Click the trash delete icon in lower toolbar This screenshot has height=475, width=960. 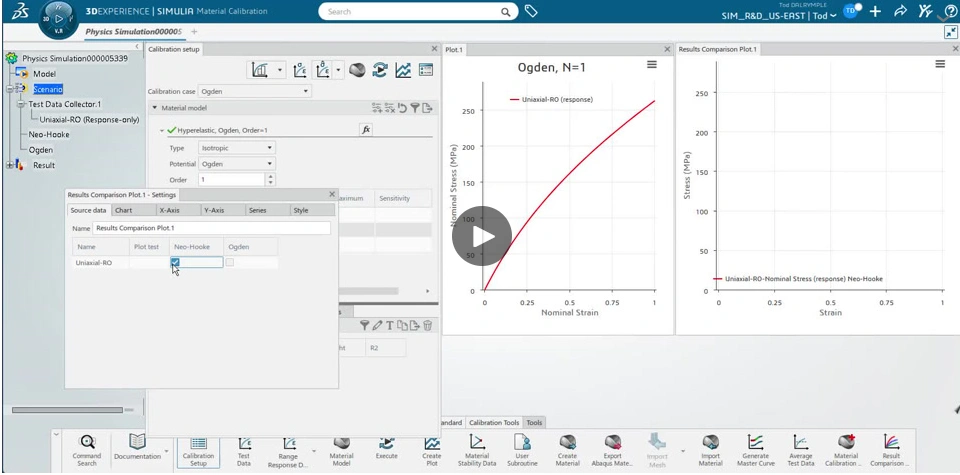click(x=427, y=326)
